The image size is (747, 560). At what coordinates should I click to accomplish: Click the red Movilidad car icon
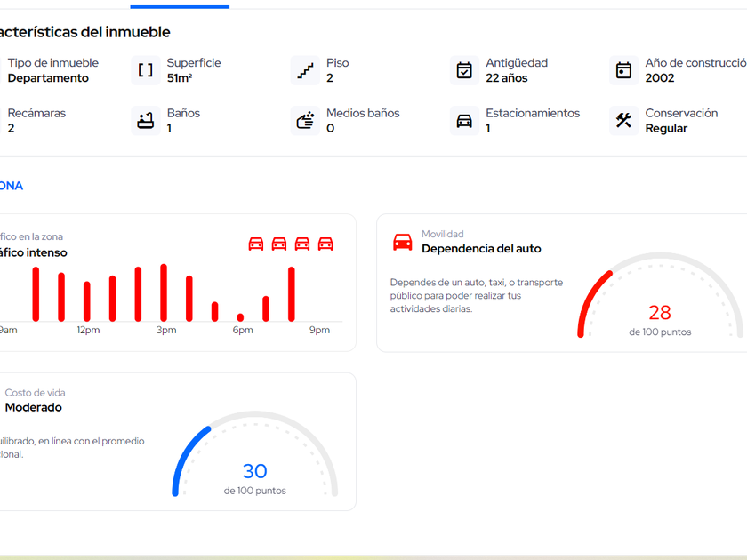pos(403,242)
